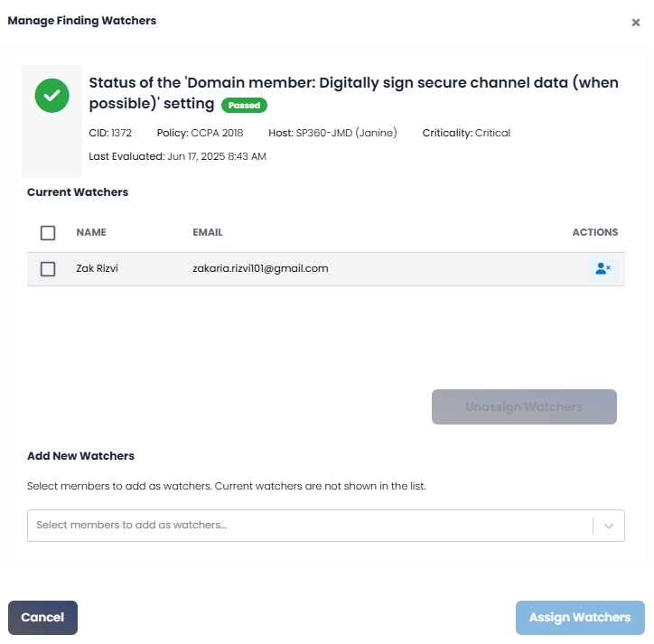Remove Zak Rizvi using the unassign user icon

[x=603, y=268]
